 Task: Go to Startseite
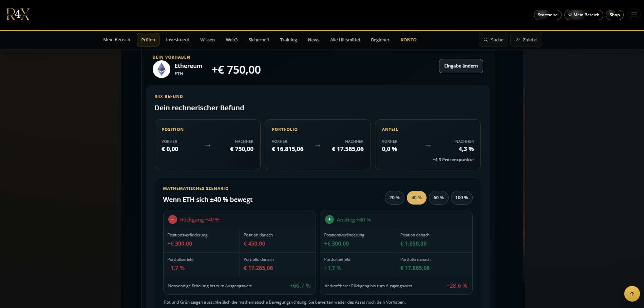tap(548, 15)
